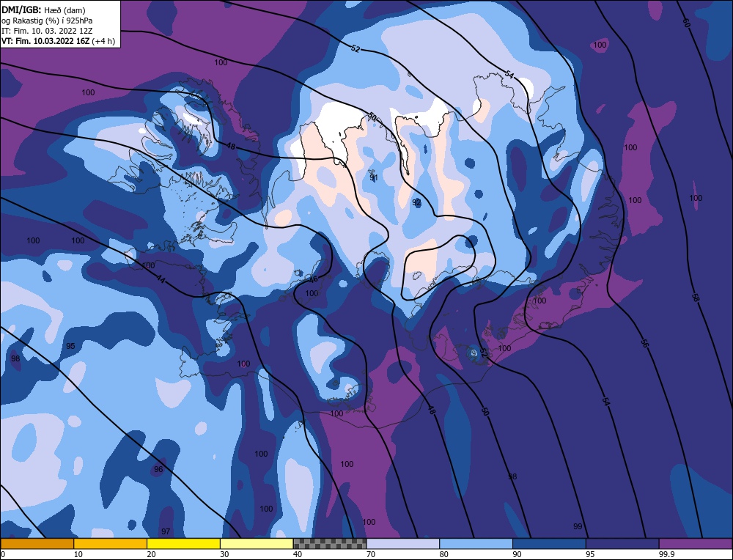
Task: Click the pale yellow 30–40 legend swatch
Action: pos(257,543)
